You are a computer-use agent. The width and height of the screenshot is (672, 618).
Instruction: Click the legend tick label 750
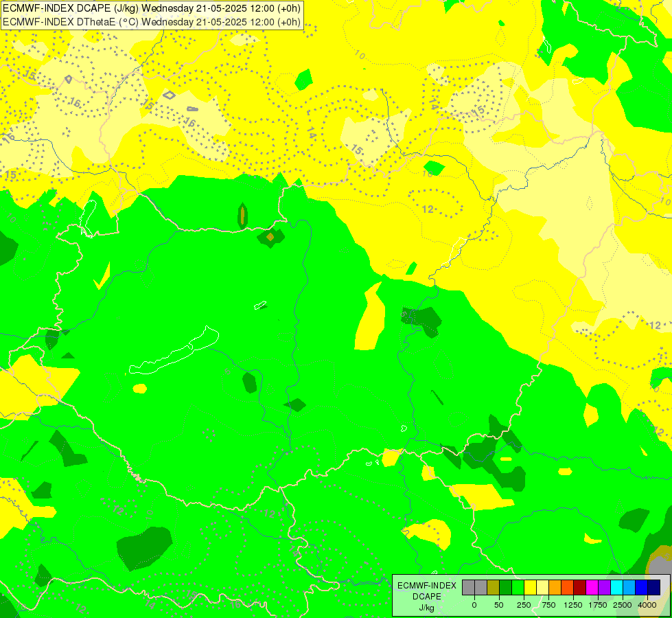pyautogui.click(x=548, y=605)
